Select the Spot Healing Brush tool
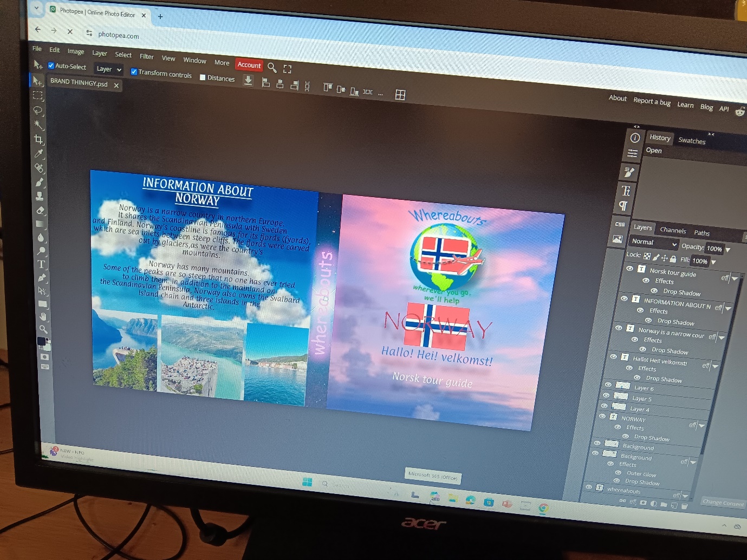The image size is (747, 560). point(39,168)
